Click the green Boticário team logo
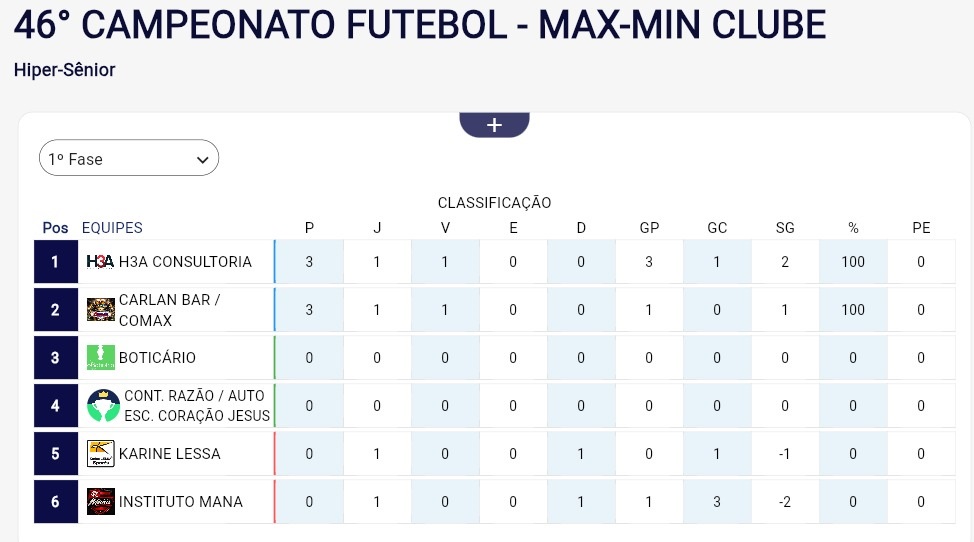Screen dimensions: 974x542 click(x=100, y=358)
